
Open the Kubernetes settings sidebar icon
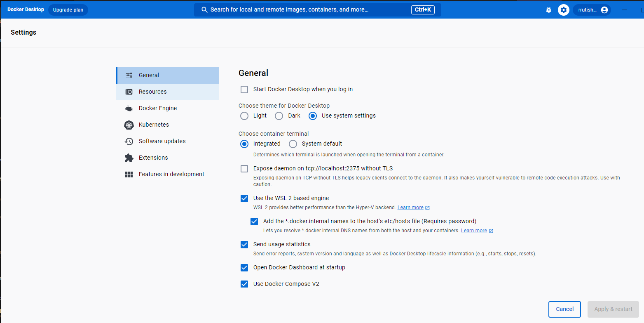point(129,125)
